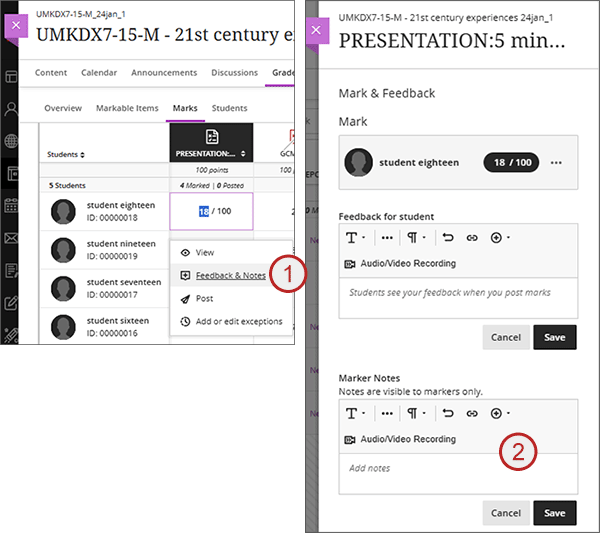Open paragraph format dropdown in Marker Notes toolbar

(x=415, y=413)
